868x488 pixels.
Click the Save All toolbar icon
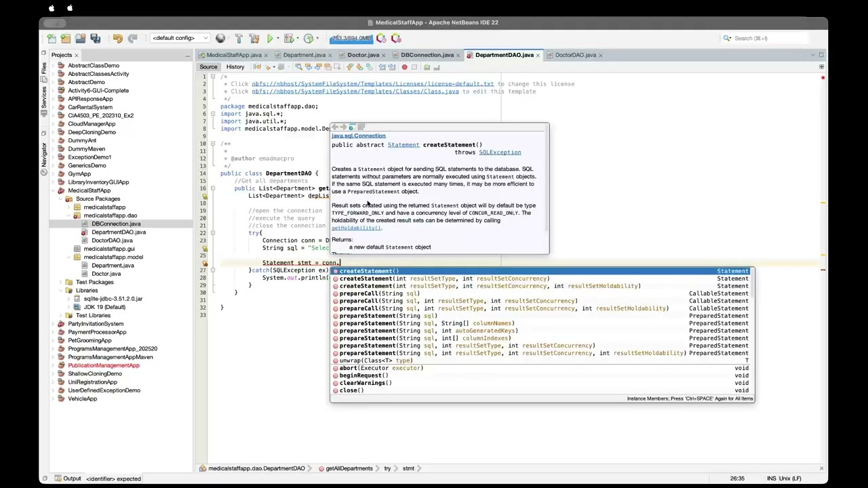[96, 39]
